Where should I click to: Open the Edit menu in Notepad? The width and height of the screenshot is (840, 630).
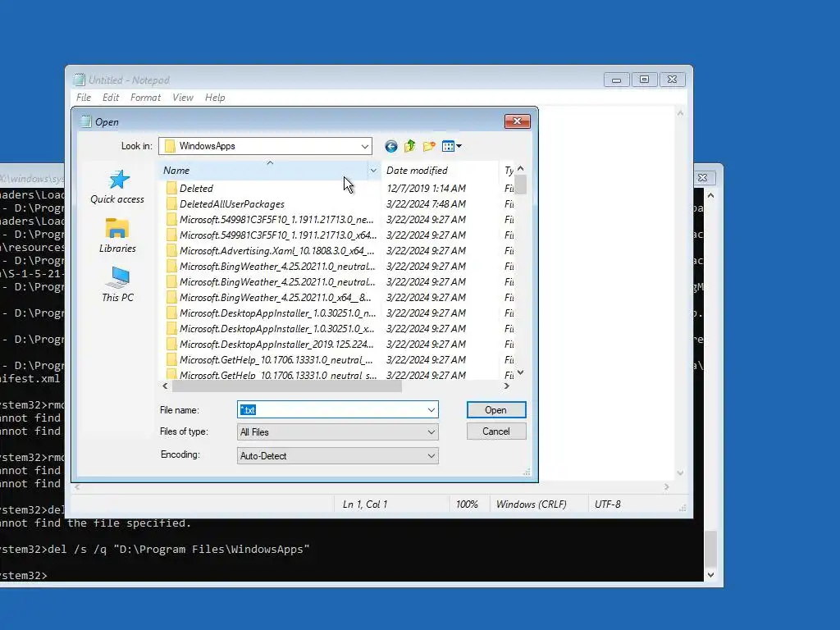tap(111, 98)
